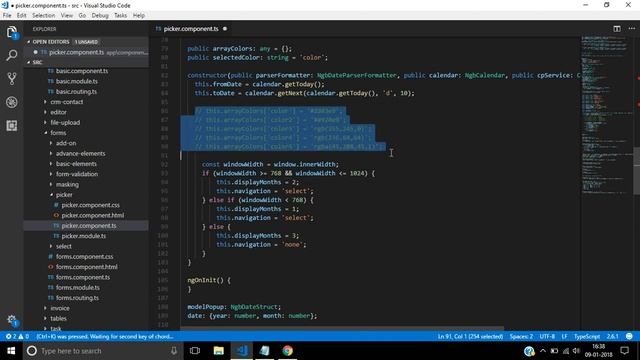Open the File menu
The image size is (640, 360).
coord(7,15)
